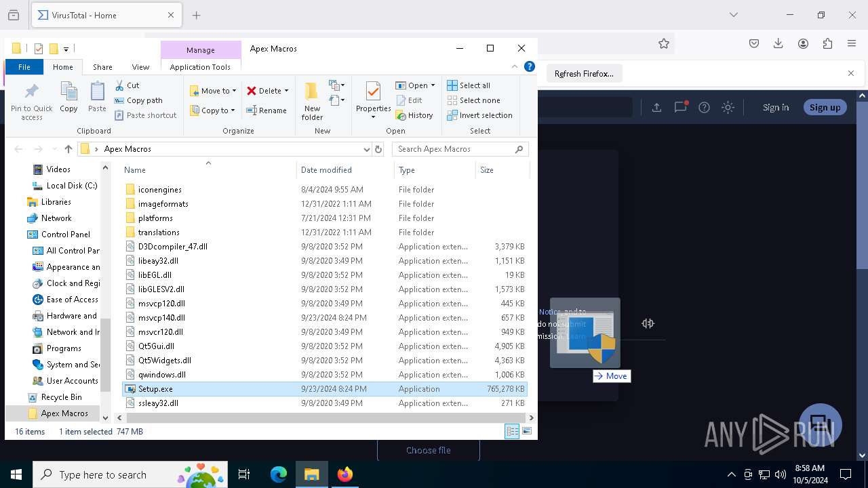Screen dimensions: 868x488
Task: Click VirusTotal theme toggle sun icon
Action: tap(728, 107)
